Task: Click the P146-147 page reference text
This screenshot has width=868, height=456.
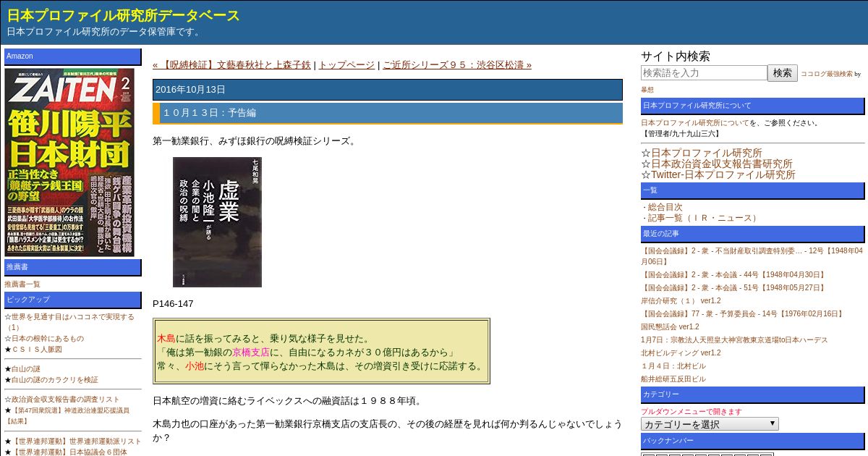Action: point(173,304)
